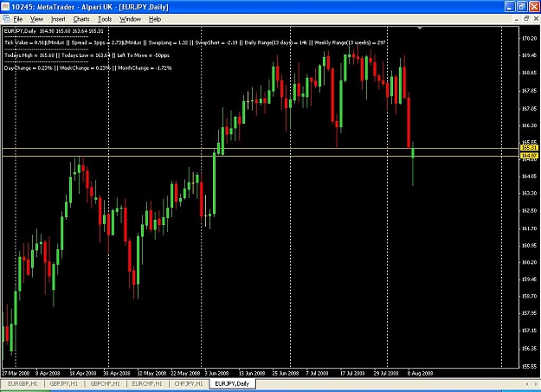
Task: Click the 155.55 price scale value
Action: 530,366
